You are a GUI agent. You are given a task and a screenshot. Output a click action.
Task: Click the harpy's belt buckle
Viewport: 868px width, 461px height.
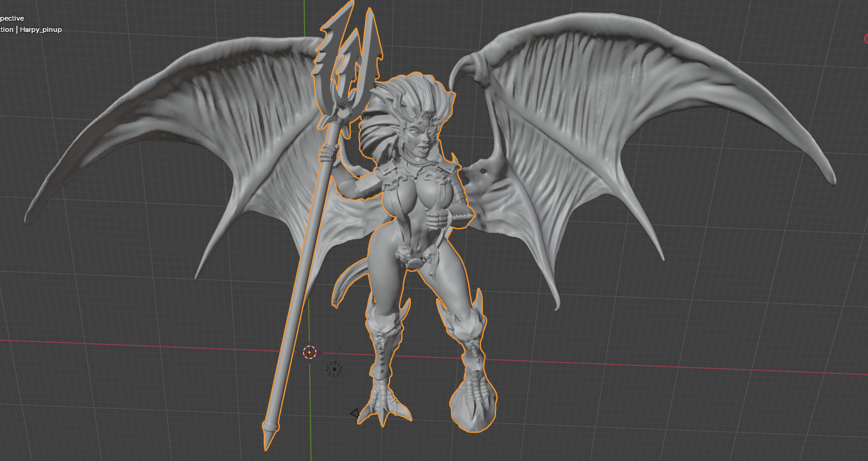[413, 259]
